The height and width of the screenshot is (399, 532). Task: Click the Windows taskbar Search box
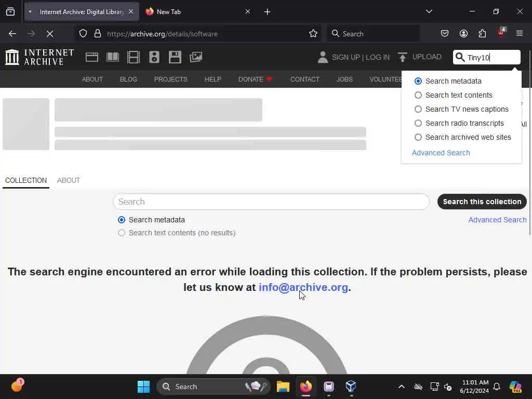tap(214, 387)
